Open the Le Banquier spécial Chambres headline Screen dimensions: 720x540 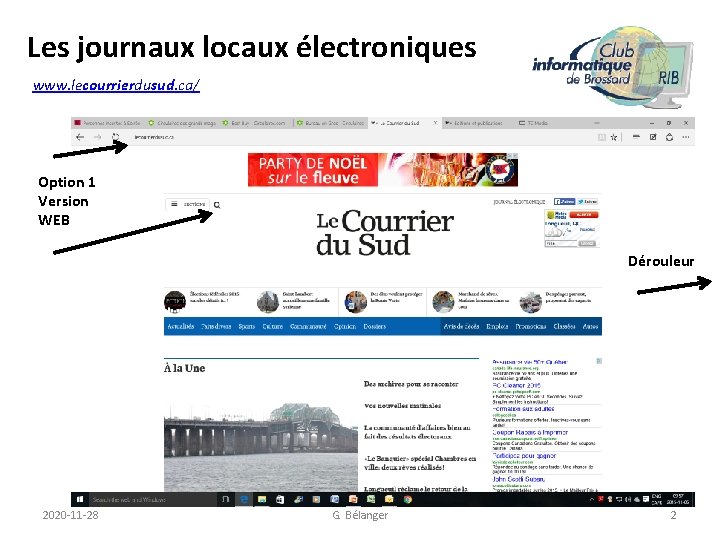pos(420,463)
